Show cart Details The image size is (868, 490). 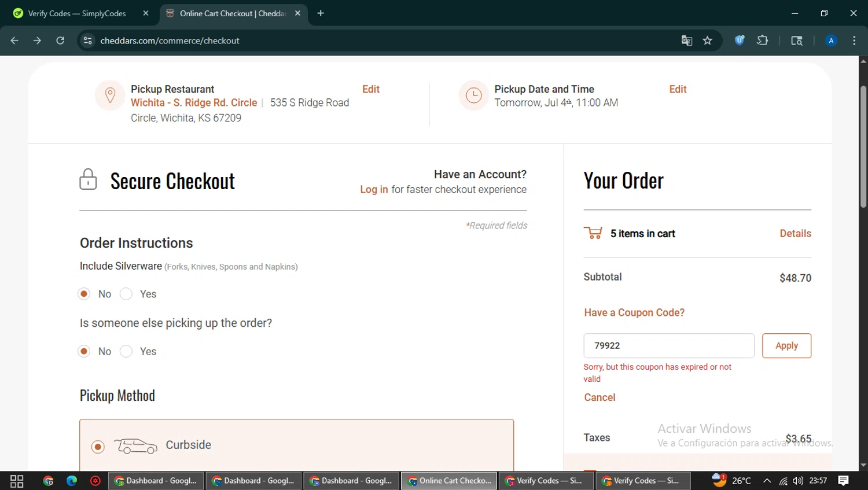(795, 233)
